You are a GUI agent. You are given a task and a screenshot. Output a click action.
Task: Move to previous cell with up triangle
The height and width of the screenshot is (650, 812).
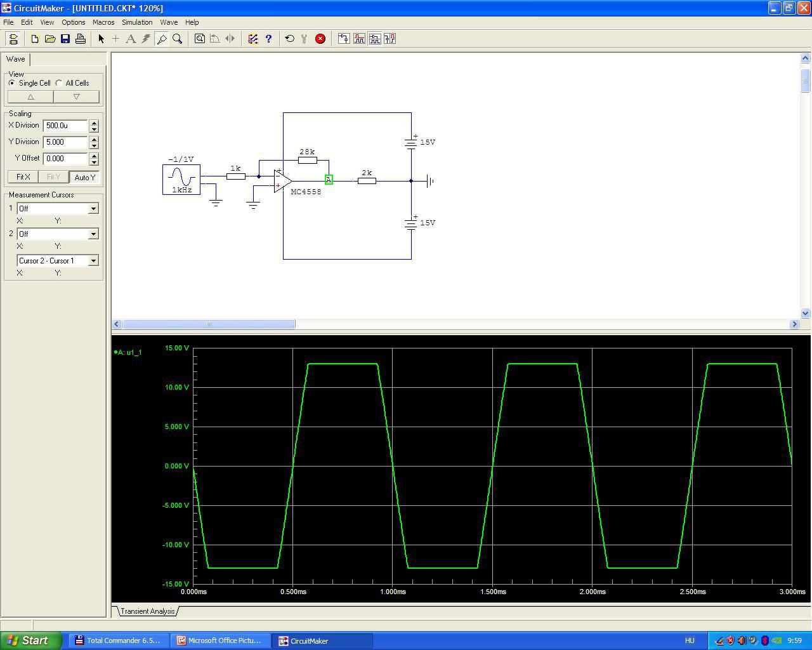(x=30, y=96)
